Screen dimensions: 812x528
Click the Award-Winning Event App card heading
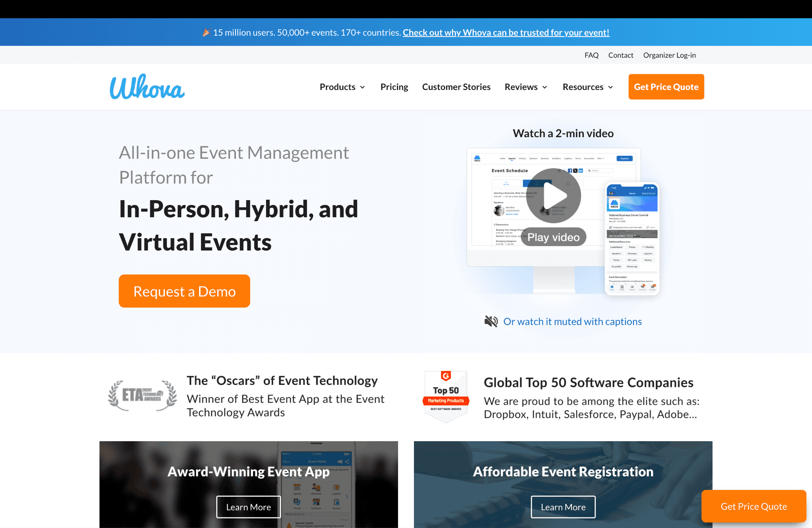(x=249, y=471)
